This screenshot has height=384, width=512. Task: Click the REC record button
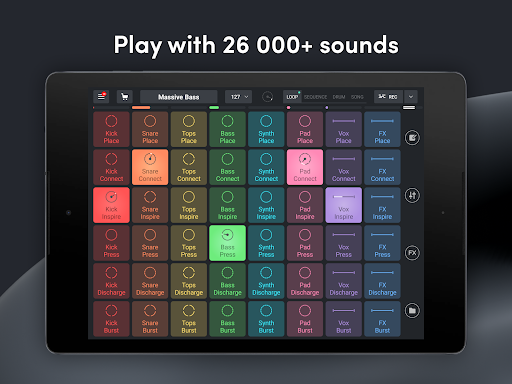(388, 97)
